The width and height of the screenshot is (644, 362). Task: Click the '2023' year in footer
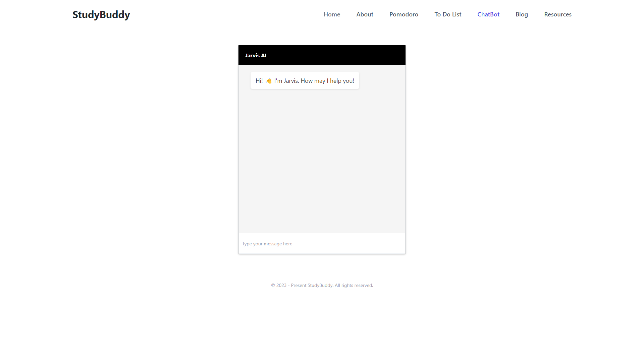pos(281,285)
